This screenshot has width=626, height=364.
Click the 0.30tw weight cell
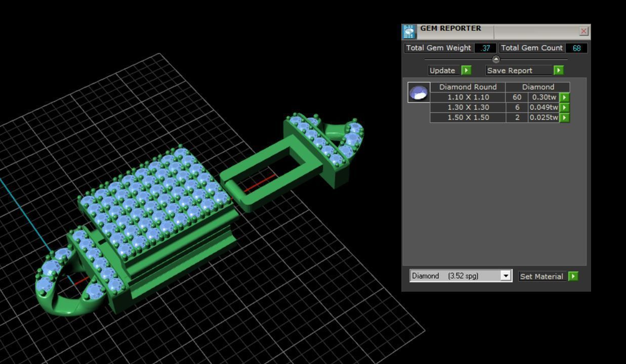tap(544, 97)
